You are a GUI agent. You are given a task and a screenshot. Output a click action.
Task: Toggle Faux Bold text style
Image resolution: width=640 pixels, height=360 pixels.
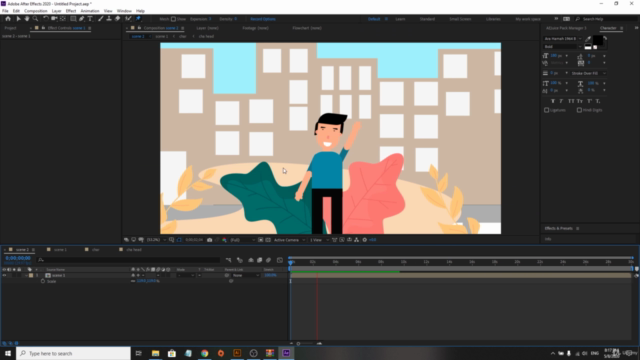[x=553, y=101]
